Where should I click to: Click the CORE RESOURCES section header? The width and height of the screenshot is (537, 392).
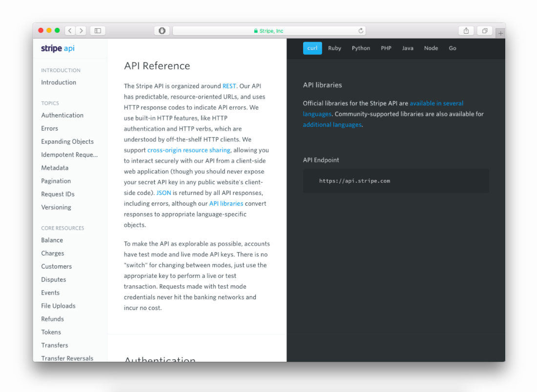point(62,228)
